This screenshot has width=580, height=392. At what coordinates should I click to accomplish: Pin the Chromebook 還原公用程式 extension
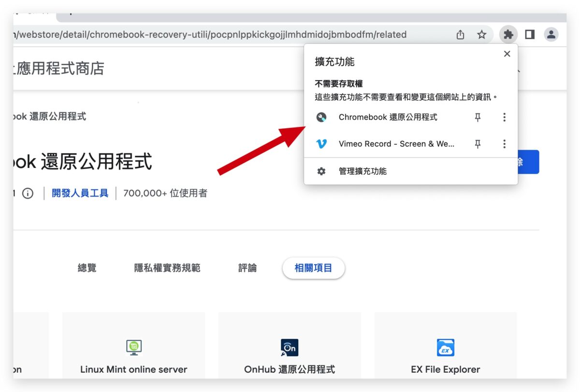(478, 117)
